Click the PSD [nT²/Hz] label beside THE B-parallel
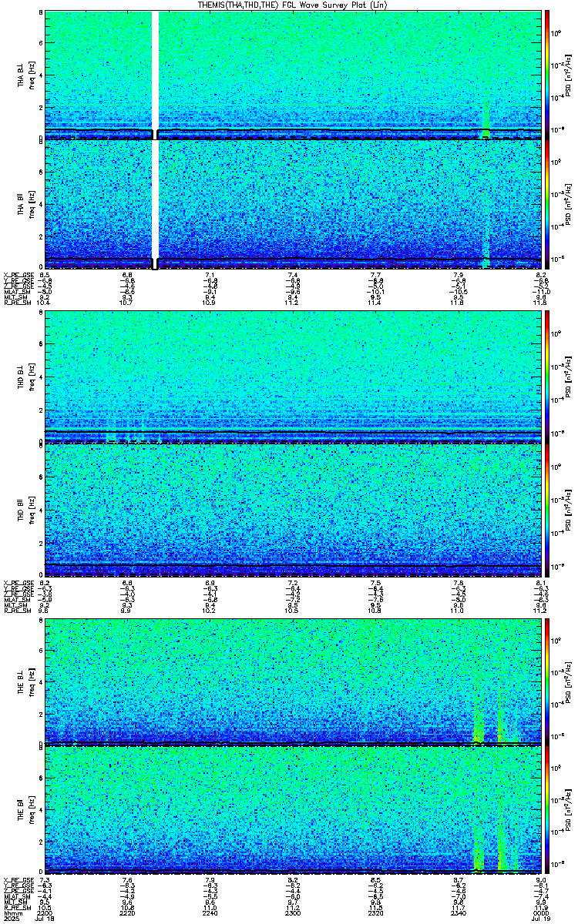578x924 pixels. [568, 809]
